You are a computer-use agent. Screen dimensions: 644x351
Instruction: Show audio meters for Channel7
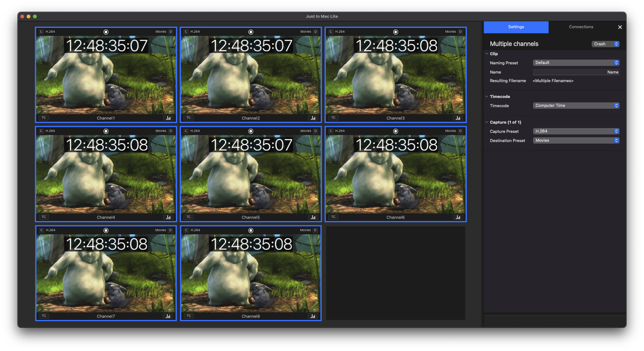168,316
